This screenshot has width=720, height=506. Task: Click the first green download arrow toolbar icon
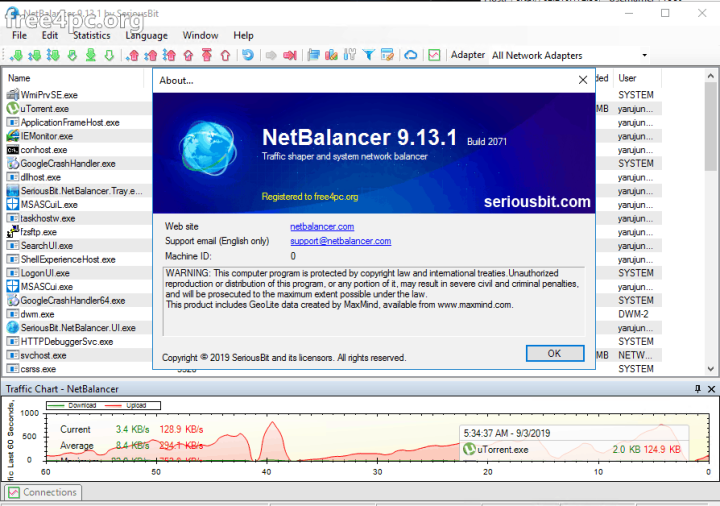pyautogui.click(x=17, y=56)
